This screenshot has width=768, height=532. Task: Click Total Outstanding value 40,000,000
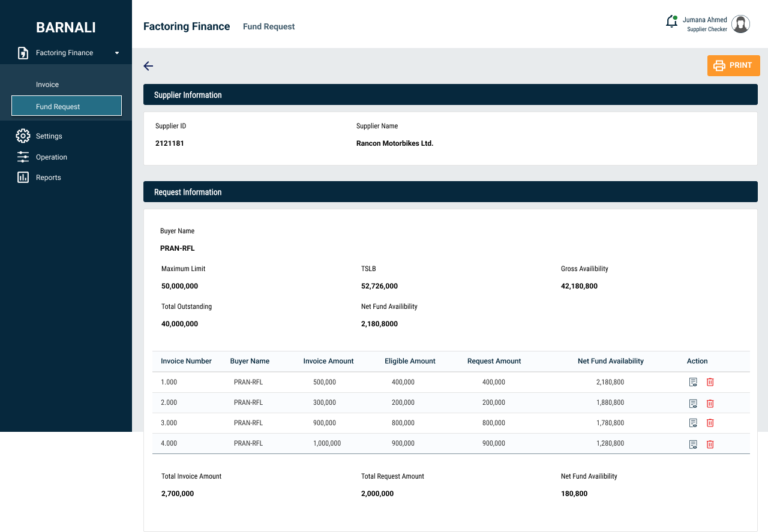point(179,324)
